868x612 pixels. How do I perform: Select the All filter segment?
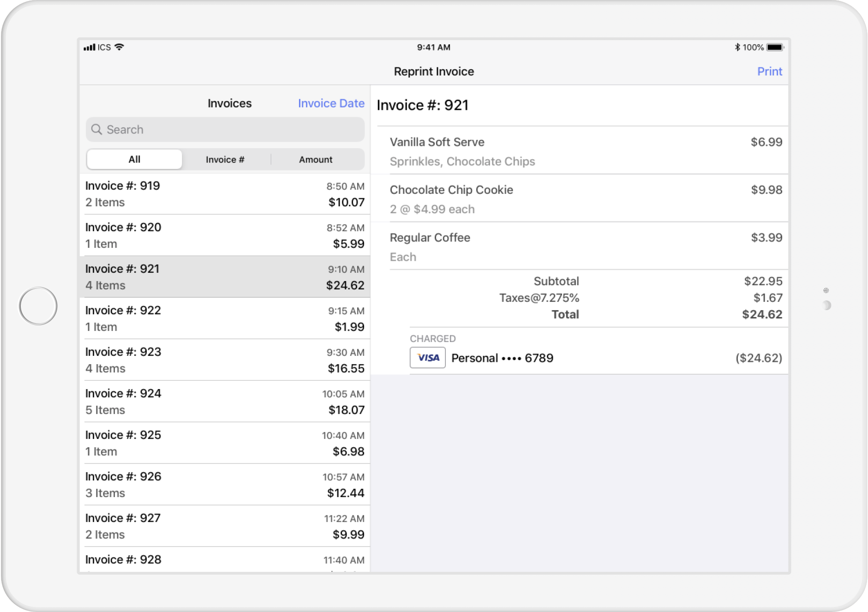134,159
